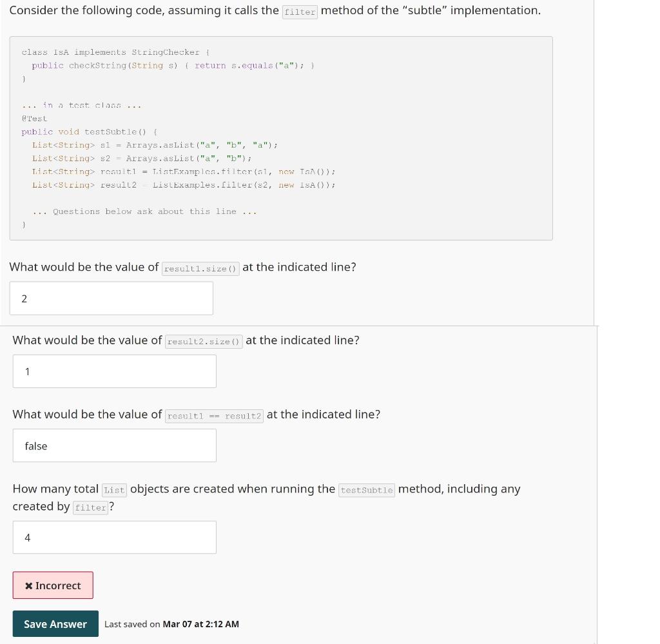
Task: Click the ✖ icon in the Incorrect badge
Action: click(x=28, y=585)
